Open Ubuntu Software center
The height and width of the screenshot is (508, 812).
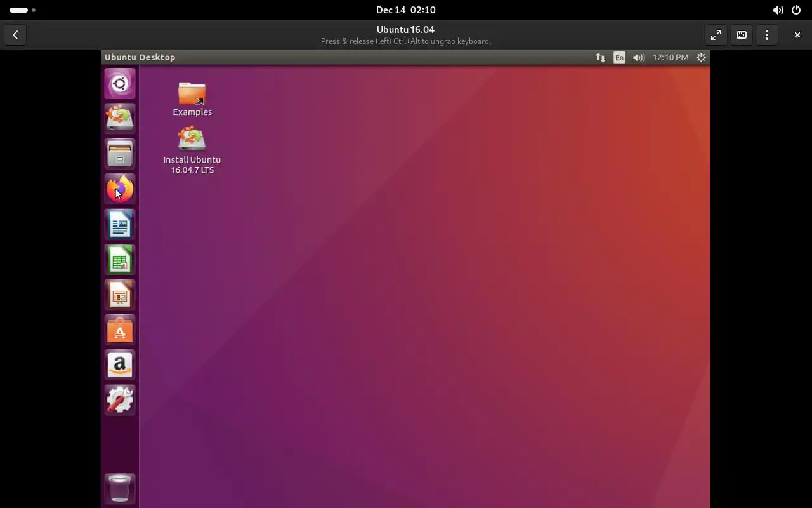pyautogui.click(x=120, y=330)
